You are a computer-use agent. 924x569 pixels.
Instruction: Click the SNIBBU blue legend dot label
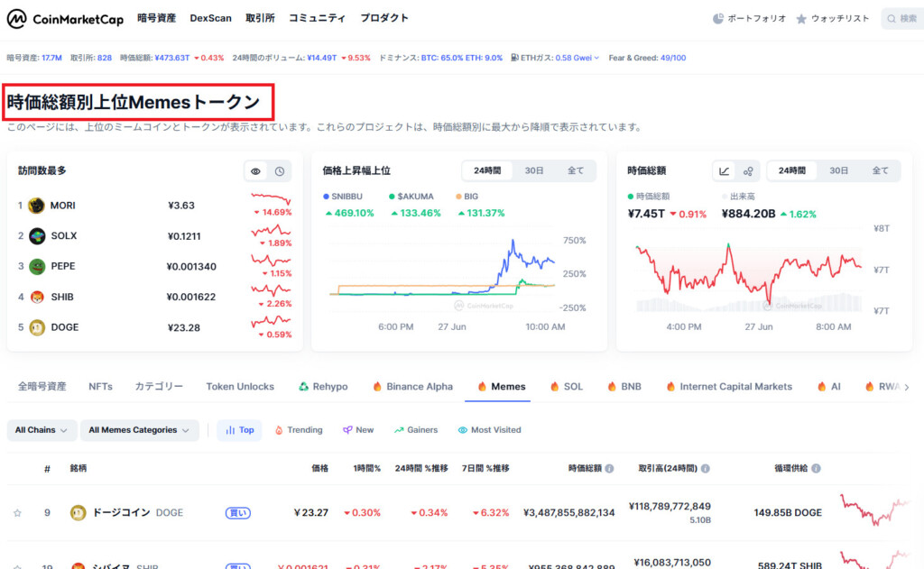click(342, 197)
